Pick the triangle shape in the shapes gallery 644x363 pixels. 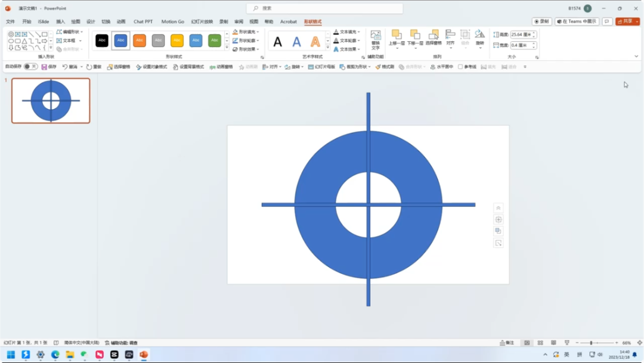pyautogui.click(x=24, y=41)
